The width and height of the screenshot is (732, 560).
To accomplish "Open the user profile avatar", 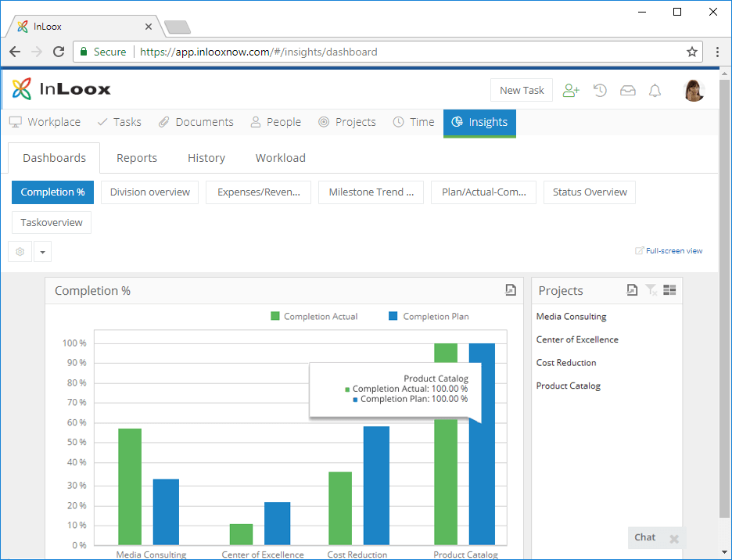I will click(694, 90).
